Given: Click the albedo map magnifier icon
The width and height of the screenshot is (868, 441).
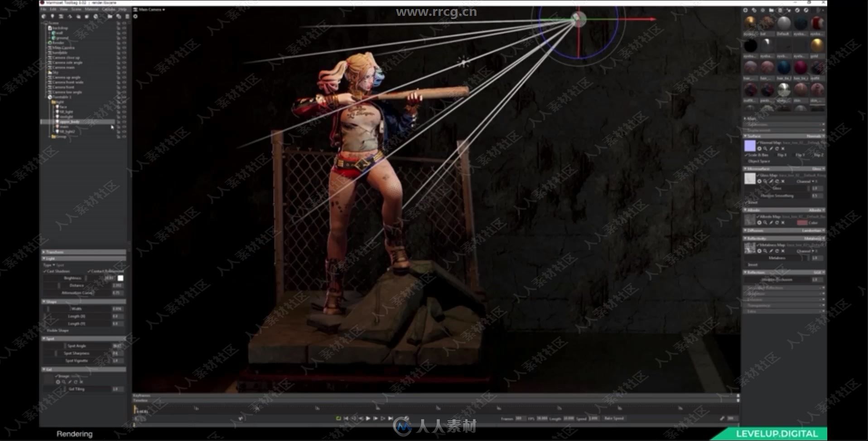Looking at the screenshot, I should tap(765, 222).
